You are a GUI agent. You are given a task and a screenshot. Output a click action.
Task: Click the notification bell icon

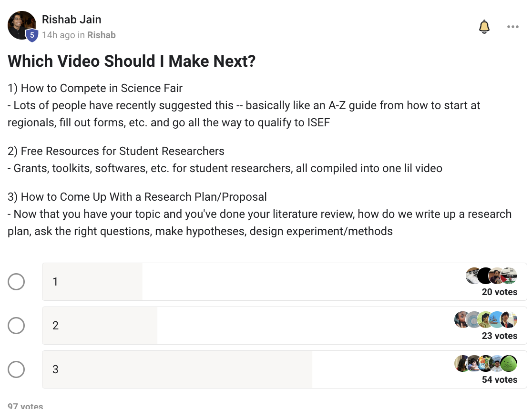coord(484,27)
